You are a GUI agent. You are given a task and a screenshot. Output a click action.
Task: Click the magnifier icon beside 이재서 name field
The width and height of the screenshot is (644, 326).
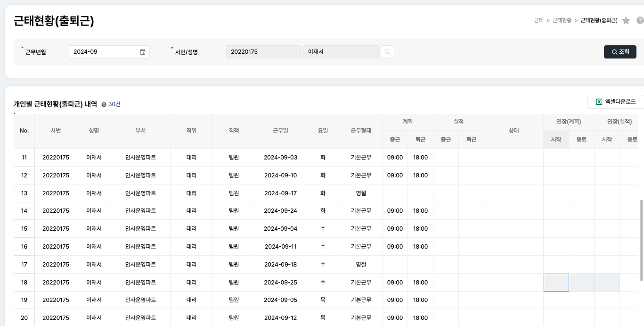[387, 52]
